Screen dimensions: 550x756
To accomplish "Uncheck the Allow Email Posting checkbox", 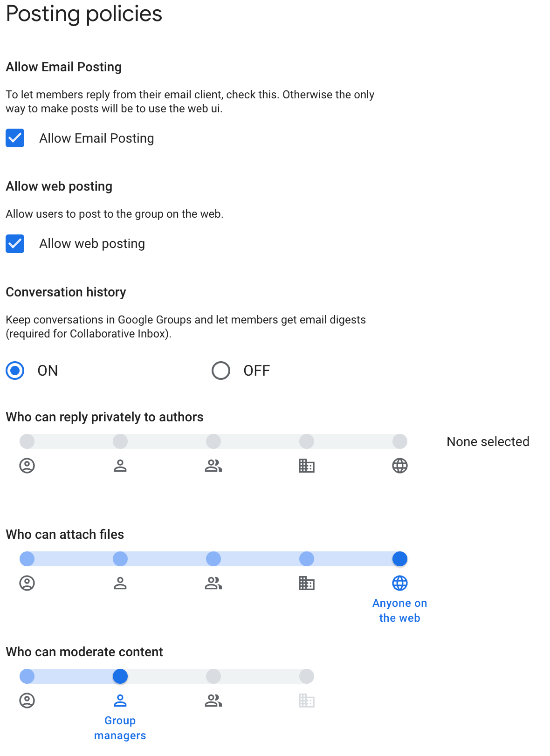I will (15, 138).
